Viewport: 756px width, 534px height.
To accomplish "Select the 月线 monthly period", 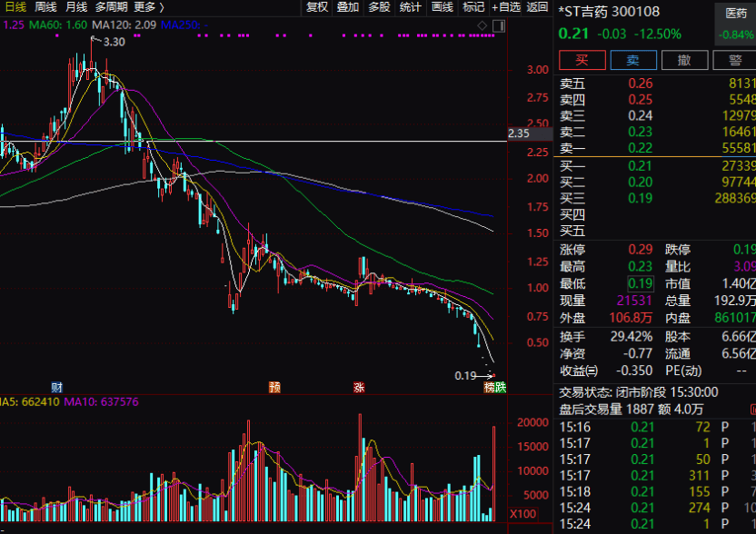I will [76, 7].
